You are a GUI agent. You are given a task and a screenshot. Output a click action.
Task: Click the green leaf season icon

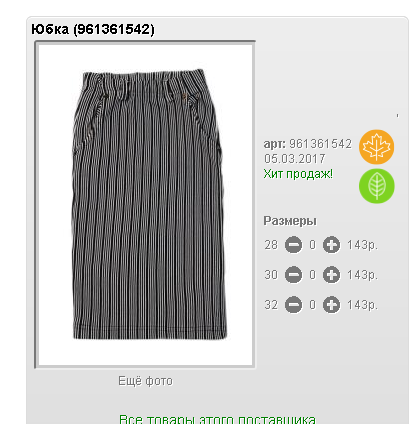(x=377, y=186)
